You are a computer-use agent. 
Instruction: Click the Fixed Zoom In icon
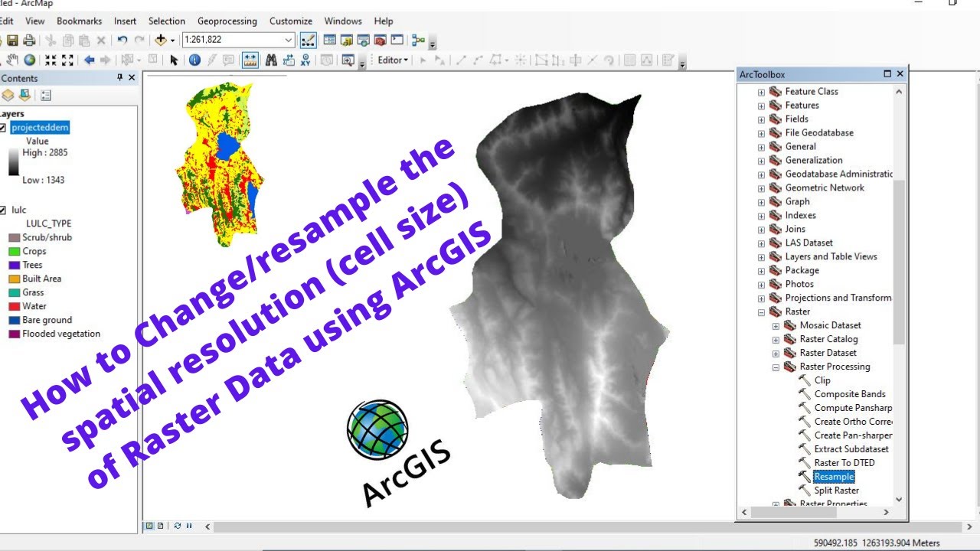(x=51, y=60)
